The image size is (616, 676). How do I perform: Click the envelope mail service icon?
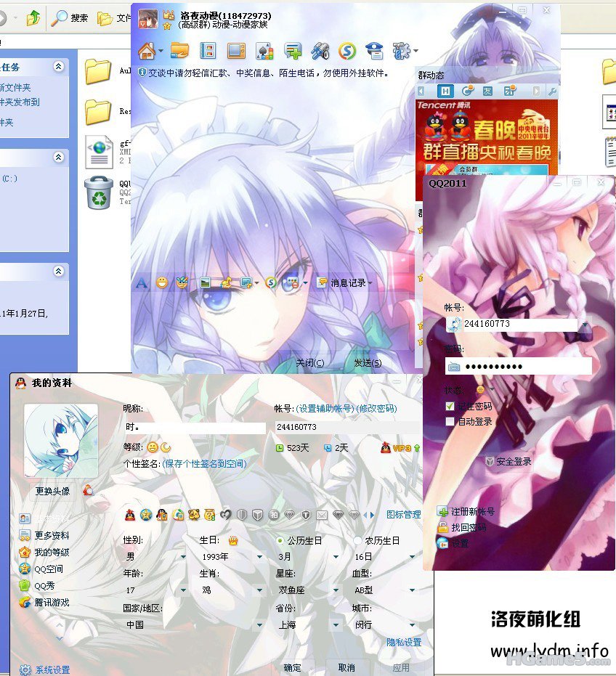point(322,514)
